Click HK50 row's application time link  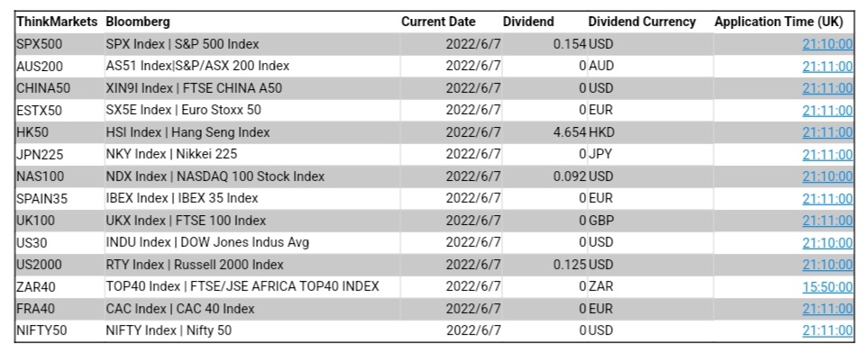click(827, 132)
